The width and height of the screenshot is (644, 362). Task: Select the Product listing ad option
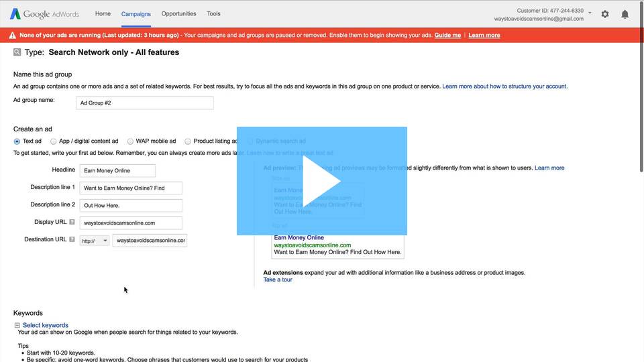(188, 141)
